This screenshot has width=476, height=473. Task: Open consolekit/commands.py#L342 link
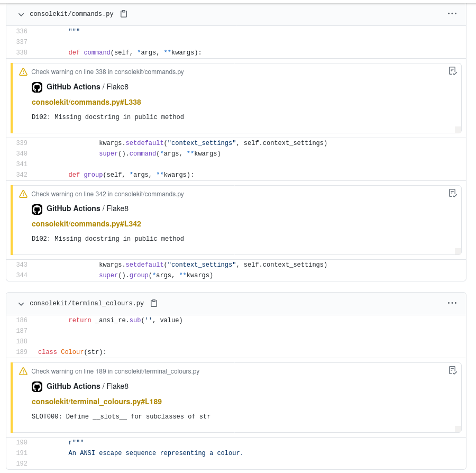pos(86,224)
